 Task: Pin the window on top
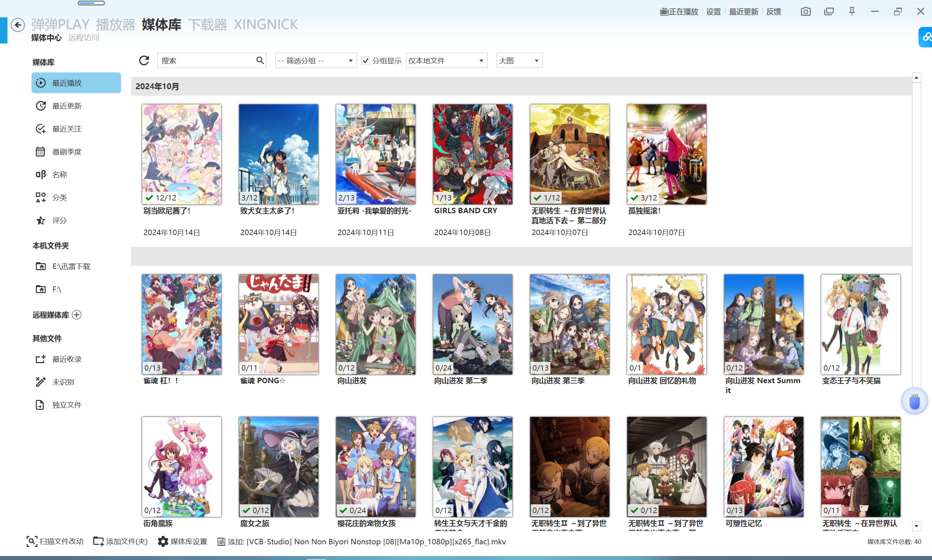852,11
